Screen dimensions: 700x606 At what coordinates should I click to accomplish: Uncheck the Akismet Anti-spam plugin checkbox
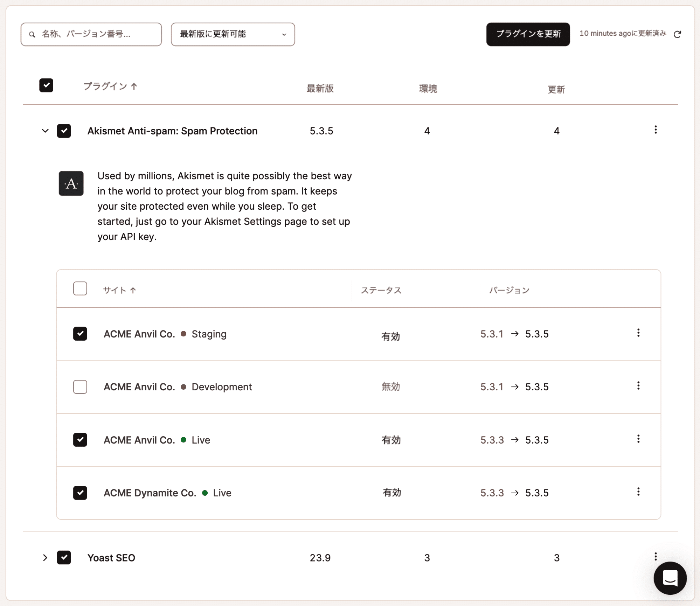pyautogui.click(x=64, y=131)
